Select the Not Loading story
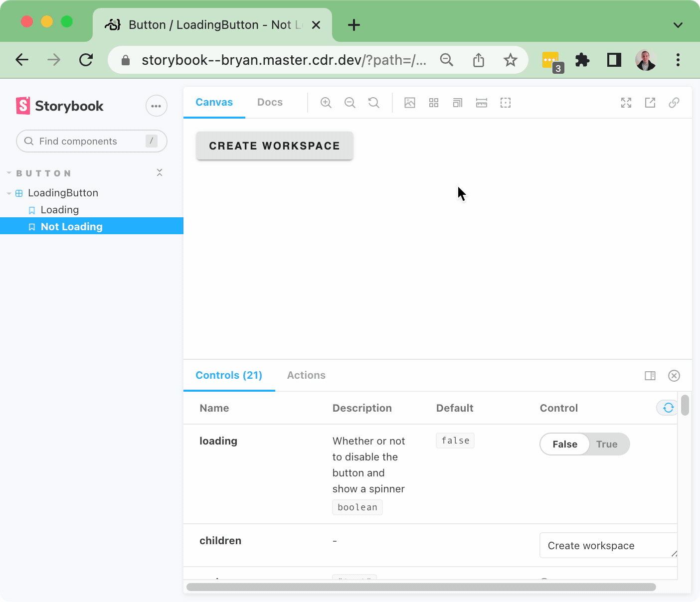 pos(92,226)
